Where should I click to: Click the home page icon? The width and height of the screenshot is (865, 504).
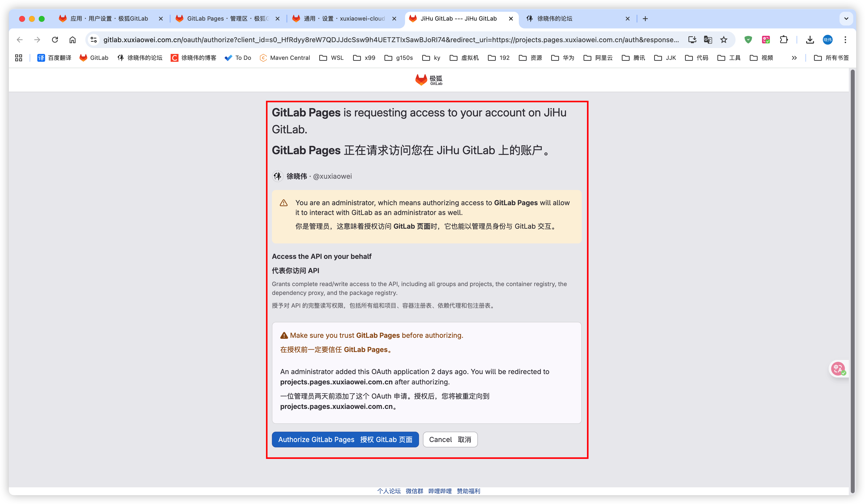(72, 40)
